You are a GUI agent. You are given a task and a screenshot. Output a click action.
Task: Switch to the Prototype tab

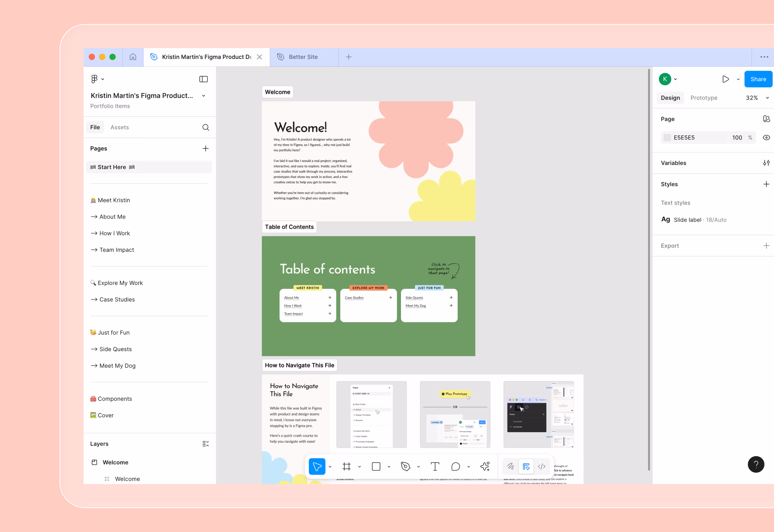tap(704, 98)
